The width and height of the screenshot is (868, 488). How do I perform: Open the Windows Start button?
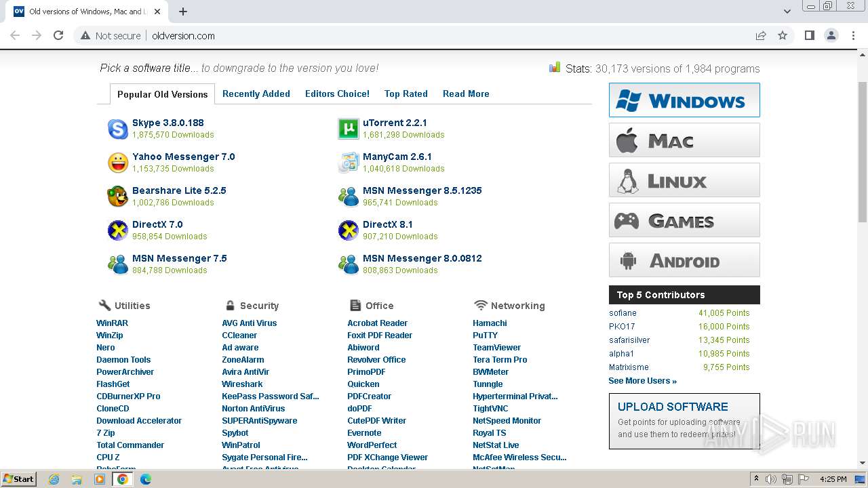pos(20,479)
